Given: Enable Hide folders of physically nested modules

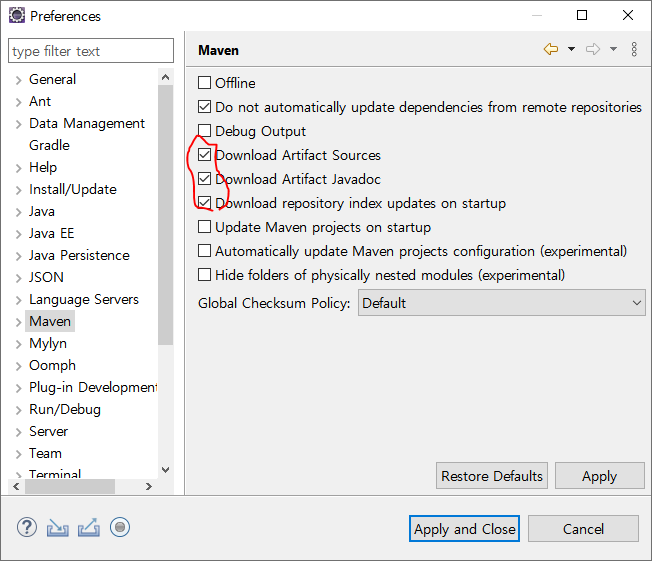Looking at the screenshot, I should pyautogui.click(x=204, y=275).
